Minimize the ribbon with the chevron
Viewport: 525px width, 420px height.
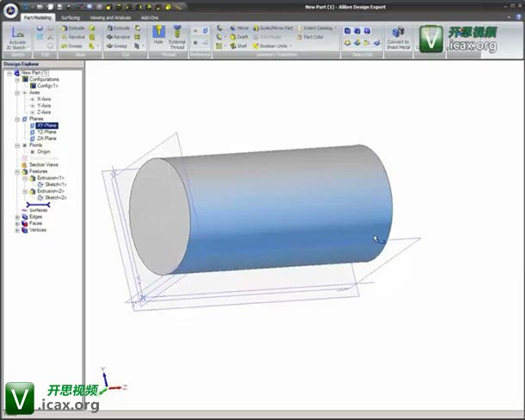509,17
